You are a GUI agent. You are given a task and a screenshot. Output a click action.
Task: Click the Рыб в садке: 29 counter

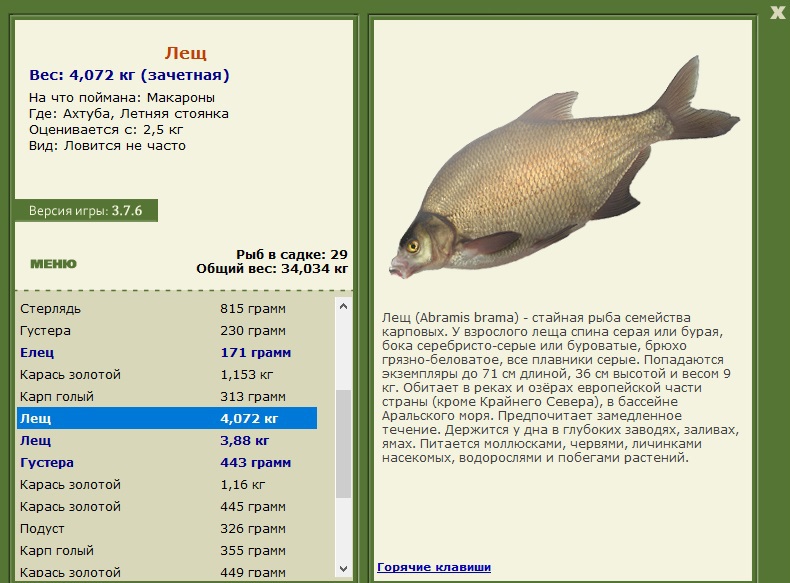point(292,254)
